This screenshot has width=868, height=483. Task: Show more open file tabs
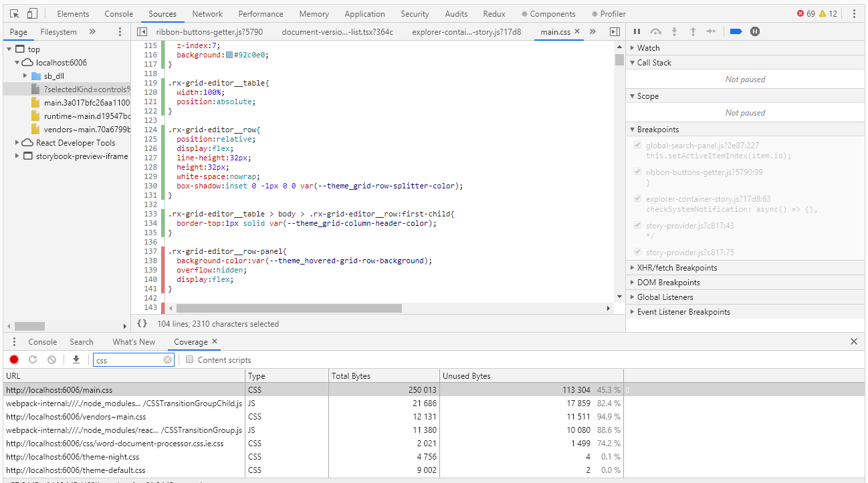tap(592, 31)
